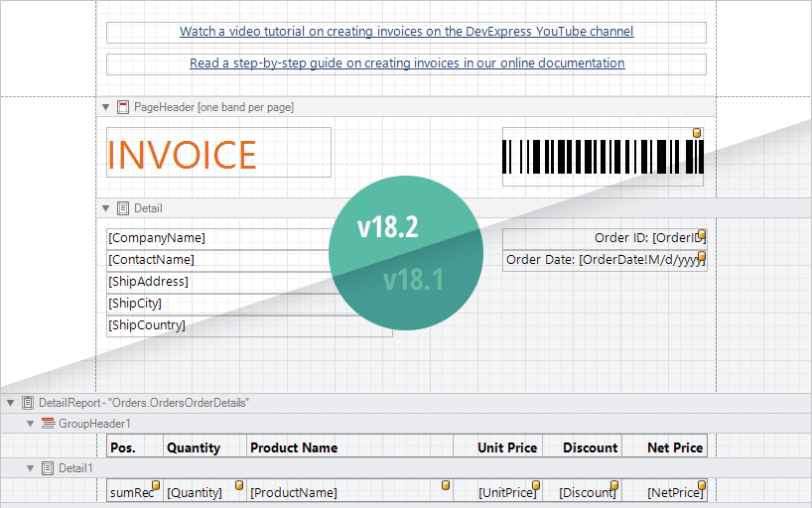
Task: Select the Pos. header cell
Action: [x=135, y=447]
